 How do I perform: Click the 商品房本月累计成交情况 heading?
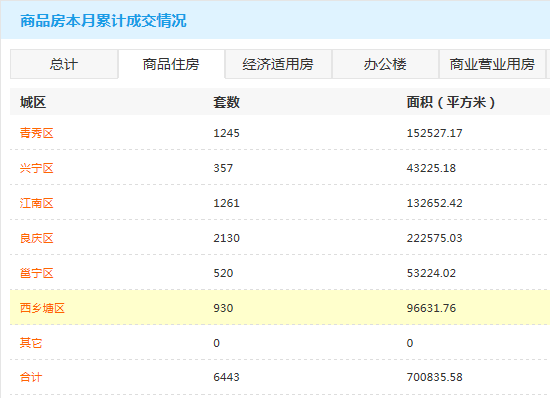(x=103, y=21)
